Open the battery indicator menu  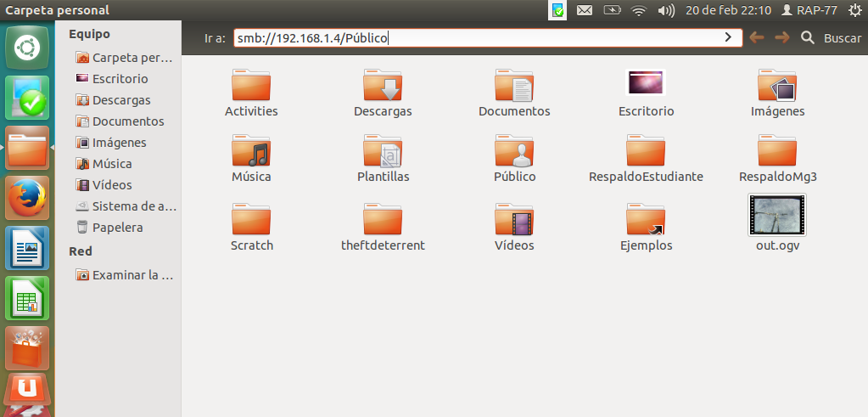pos(612,10)
